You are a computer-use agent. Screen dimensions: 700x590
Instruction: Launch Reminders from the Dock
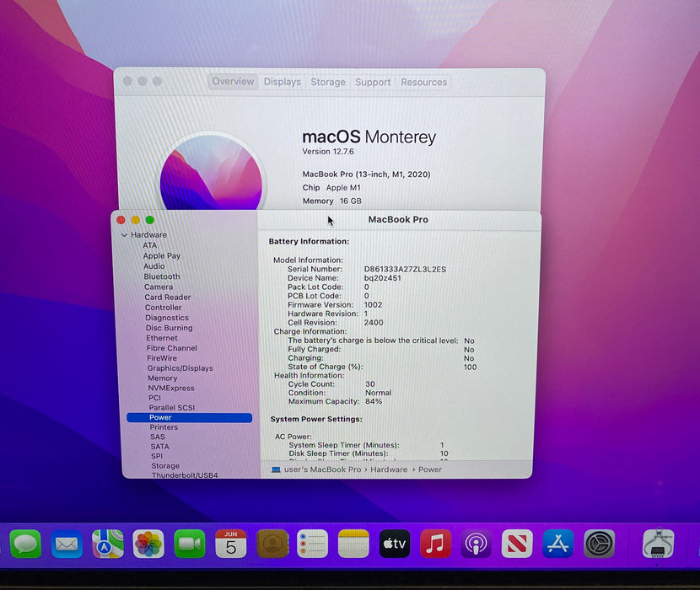tap(313, 544)
